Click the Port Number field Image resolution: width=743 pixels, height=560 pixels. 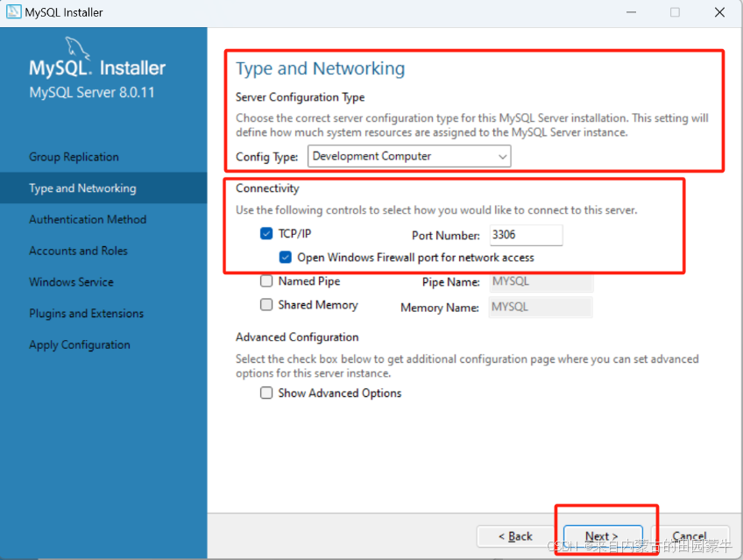click(x=526, y=235)
